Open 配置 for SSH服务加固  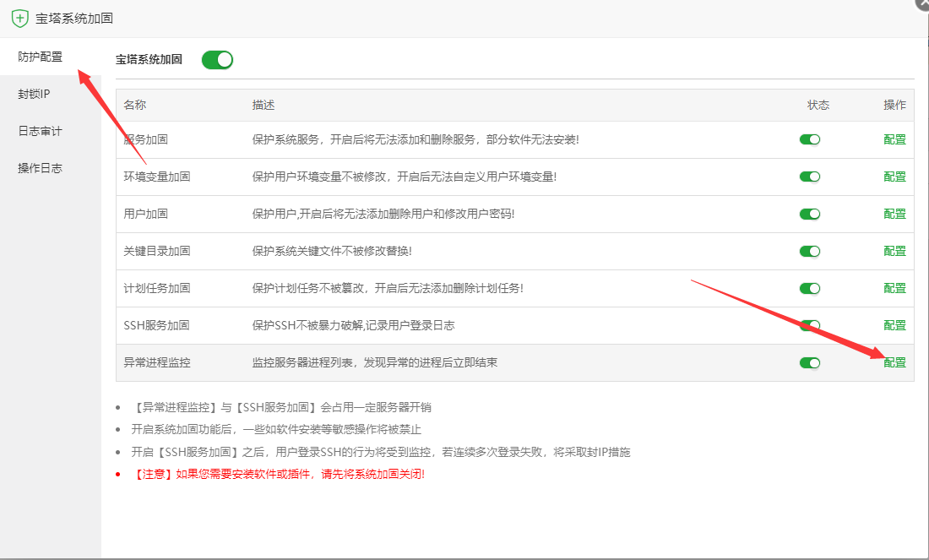(x=894, y=325)
